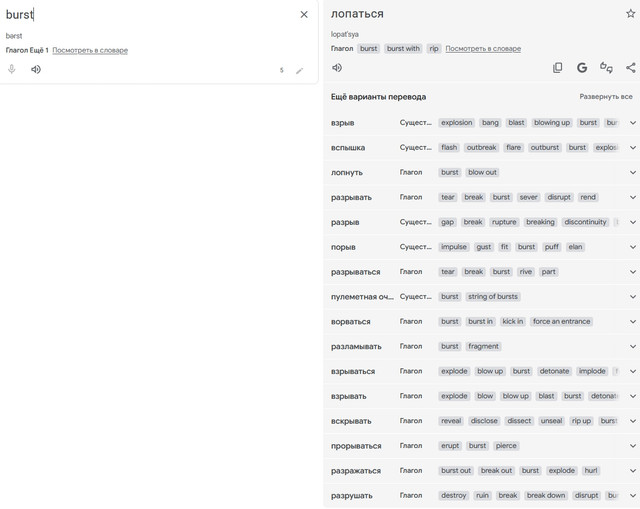Screen dimensions: 640x509
Task: Copy the translation to clipboard
Action: pyautogui.click(x=558, y=68)
